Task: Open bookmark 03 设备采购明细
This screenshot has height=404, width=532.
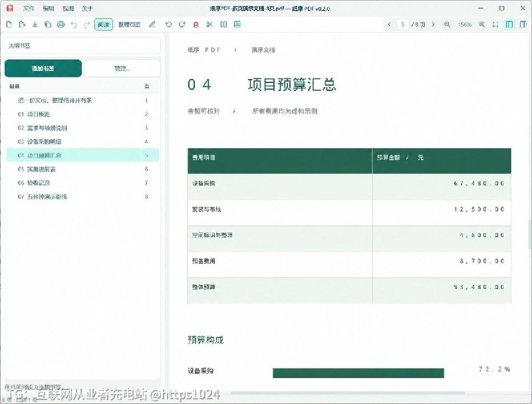Action: click(82, 142)
